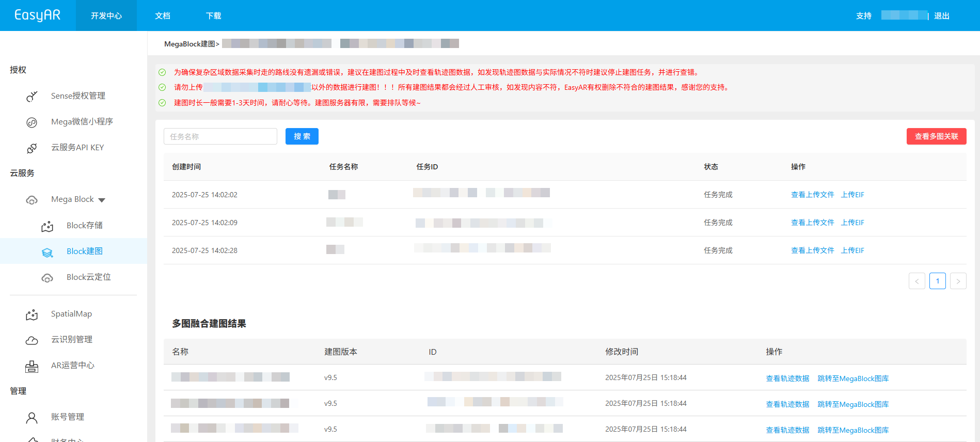
Task: Click the AR运营中心 icon
Action: [32, 366]
